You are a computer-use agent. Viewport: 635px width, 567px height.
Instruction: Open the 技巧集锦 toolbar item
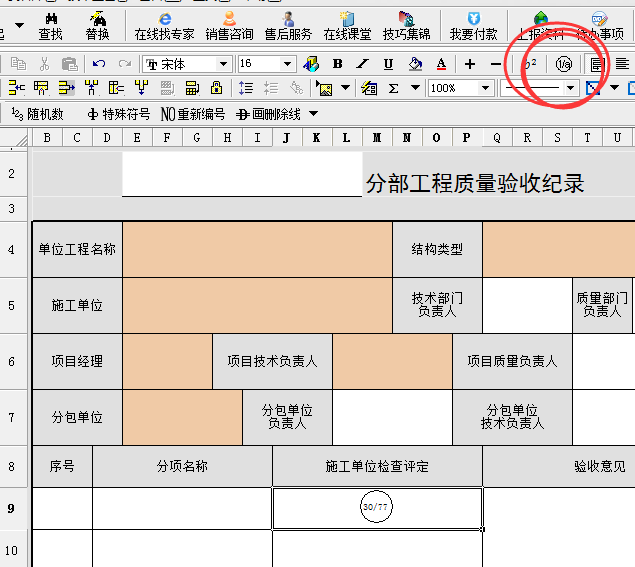(406, 26)
